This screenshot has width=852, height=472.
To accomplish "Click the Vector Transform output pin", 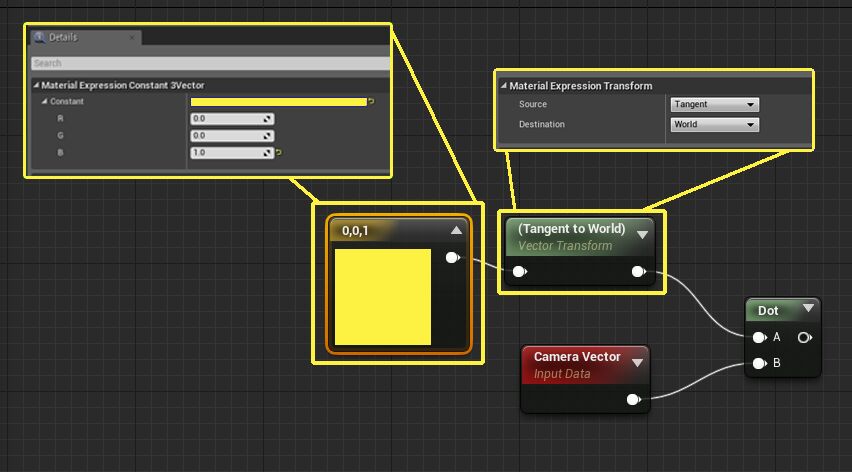I will pos(639,271).
